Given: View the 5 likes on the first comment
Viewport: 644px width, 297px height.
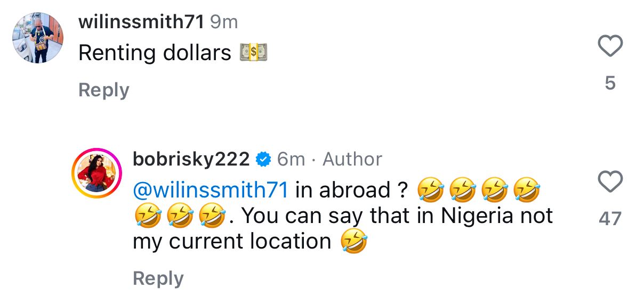Looking at the screenshot, I should pyautogui.click(x=610, y=83).
